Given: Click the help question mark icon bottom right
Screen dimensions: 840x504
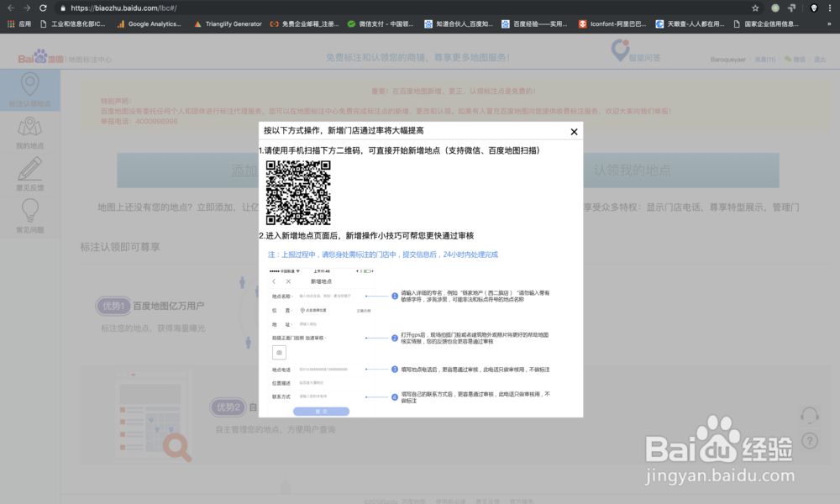Looking at the screenshot, I should coord(809,440).
